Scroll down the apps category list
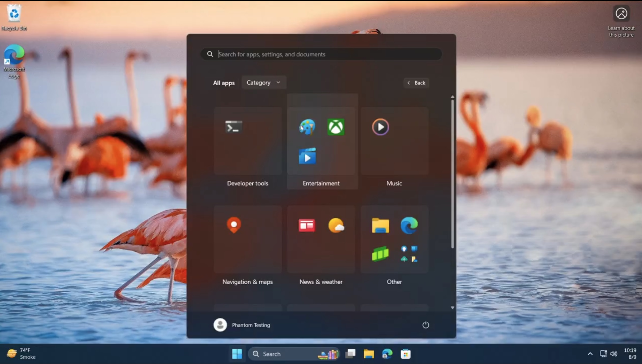This screenshot has height=364, width=642. pyautogui.click(x=453, y=307)
